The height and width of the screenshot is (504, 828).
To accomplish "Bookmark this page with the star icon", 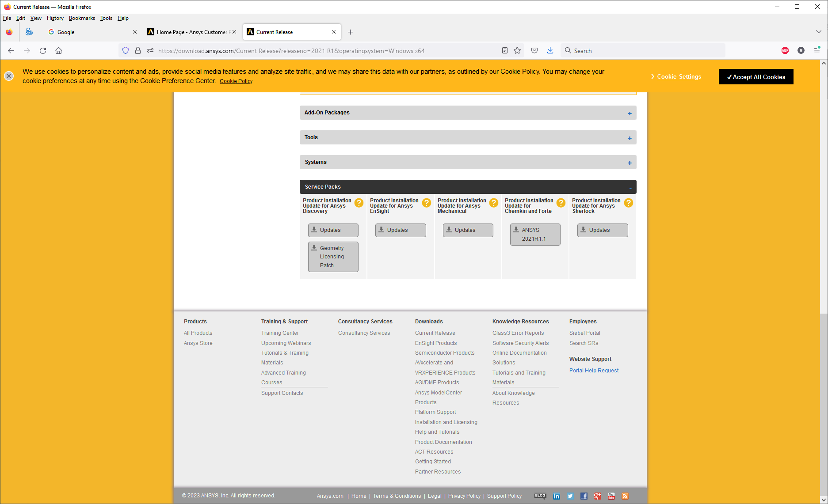I will tap(517, 51).
